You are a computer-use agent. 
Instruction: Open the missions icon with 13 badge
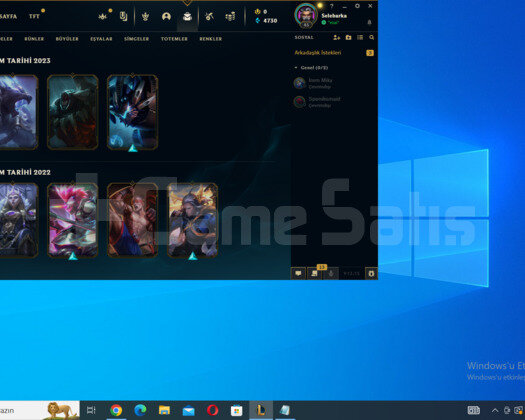pos(315,273)
